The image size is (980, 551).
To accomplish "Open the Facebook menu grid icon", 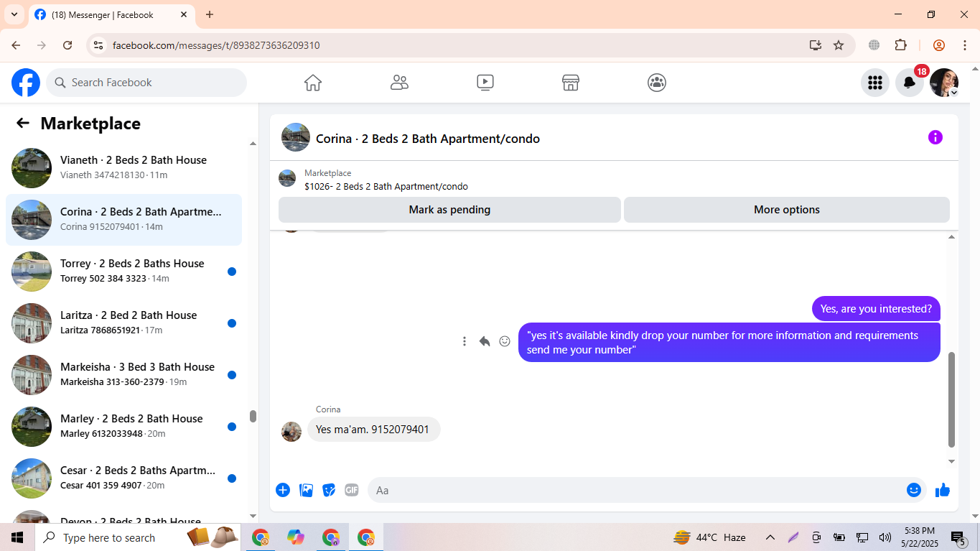I will click(x=874, y=83).
